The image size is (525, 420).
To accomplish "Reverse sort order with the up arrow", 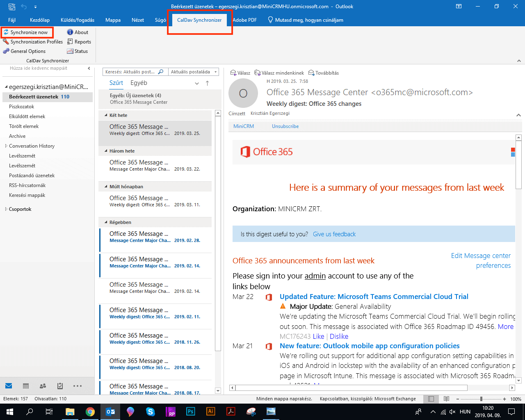I will point(207,83).
